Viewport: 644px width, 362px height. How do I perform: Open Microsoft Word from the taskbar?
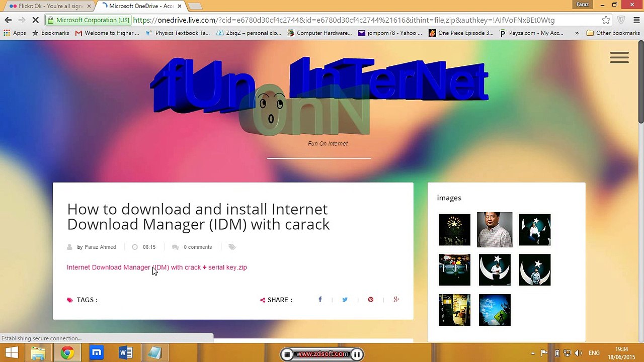(x=125, y=353)
